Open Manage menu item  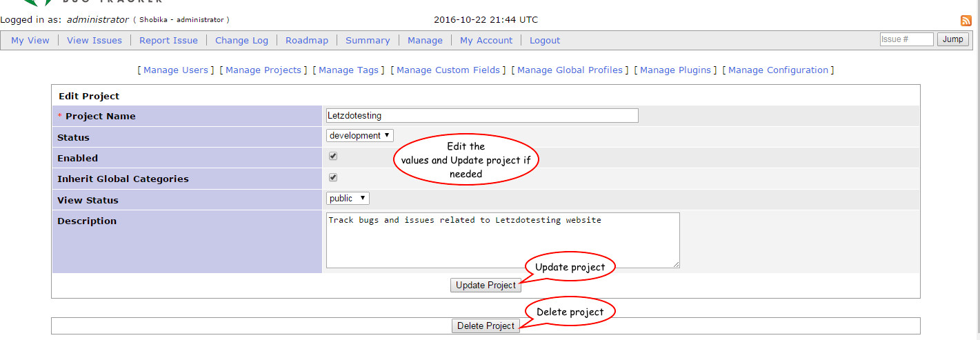tap(425, 40)
